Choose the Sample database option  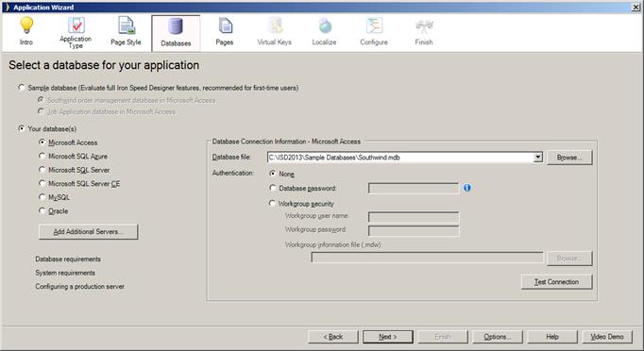click(22, 88)
